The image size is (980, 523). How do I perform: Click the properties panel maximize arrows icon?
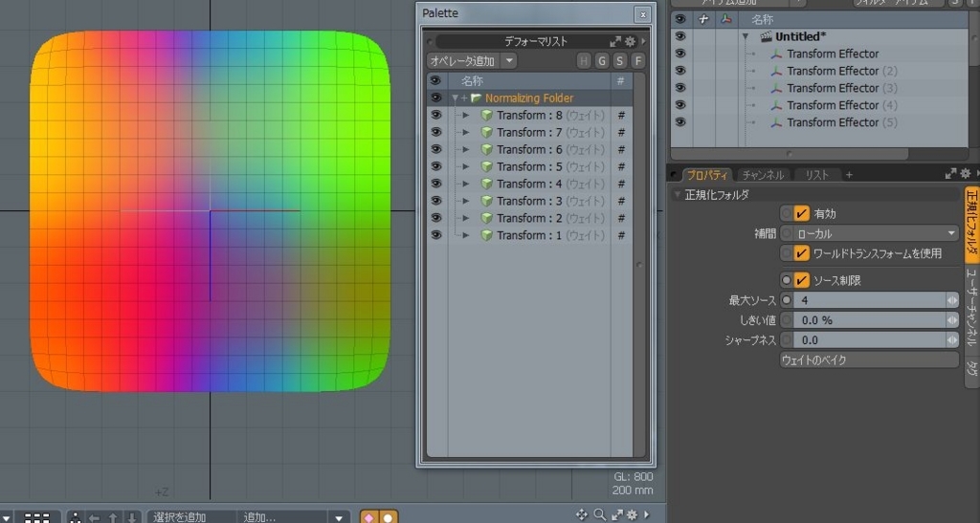[x=950, y=174]
